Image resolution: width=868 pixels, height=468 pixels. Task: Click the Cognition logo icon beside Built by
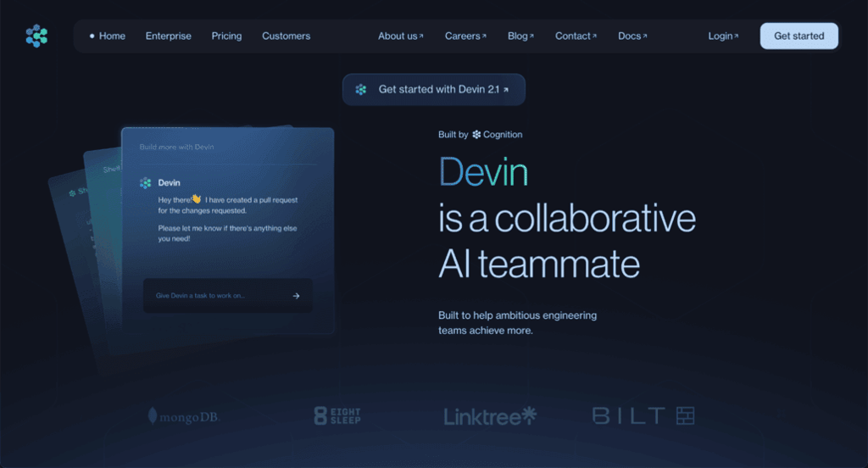click(476, 135)
